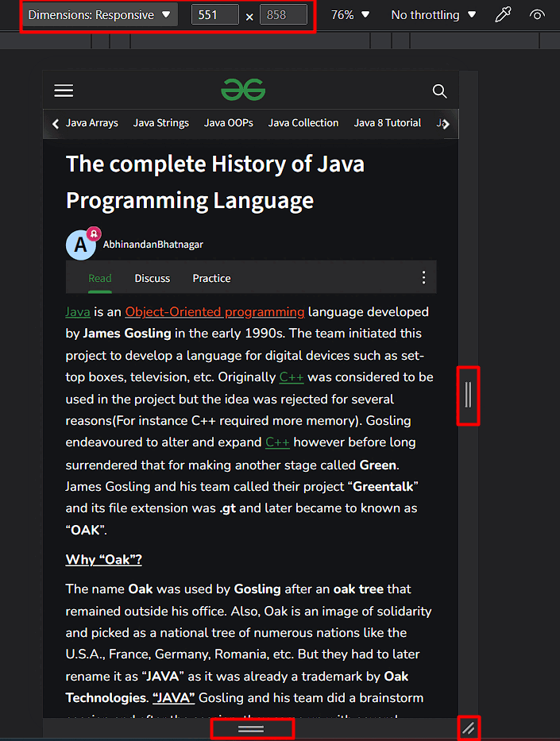Select the Java Arrays topic
The image size is (560, 741).
pos(92,123)
